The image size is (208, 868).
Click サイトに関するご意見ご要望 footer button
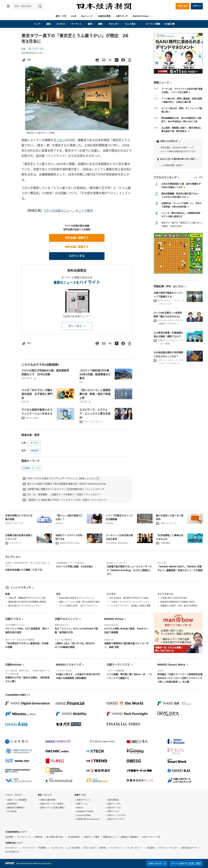tap(186, 863)
